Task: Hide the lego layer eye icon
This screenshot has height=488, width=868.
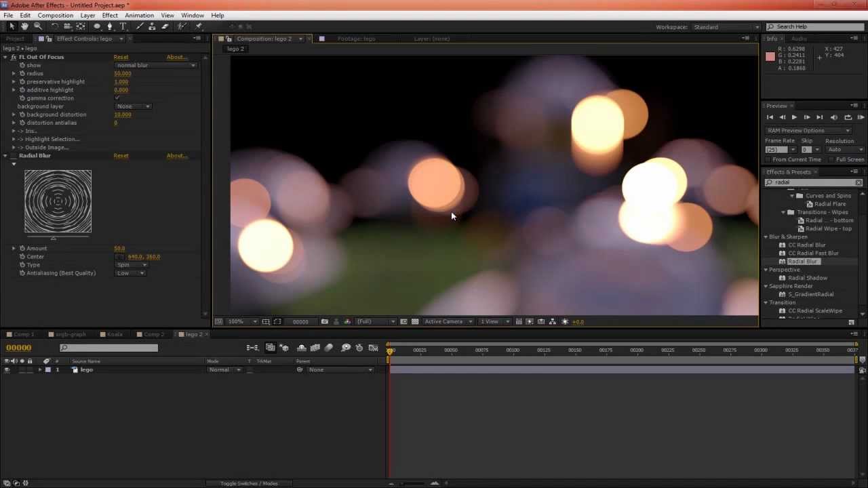Action: point(7,370)
